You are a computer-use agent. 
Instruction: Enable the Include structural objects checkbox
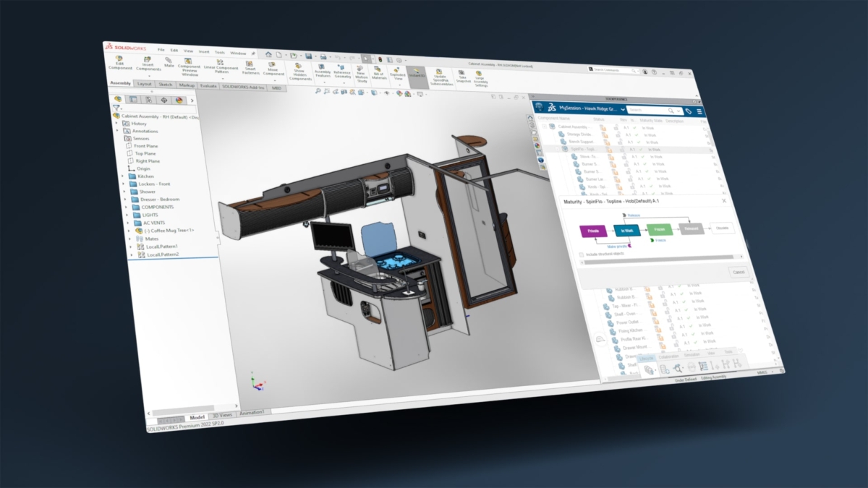(581, 254)
